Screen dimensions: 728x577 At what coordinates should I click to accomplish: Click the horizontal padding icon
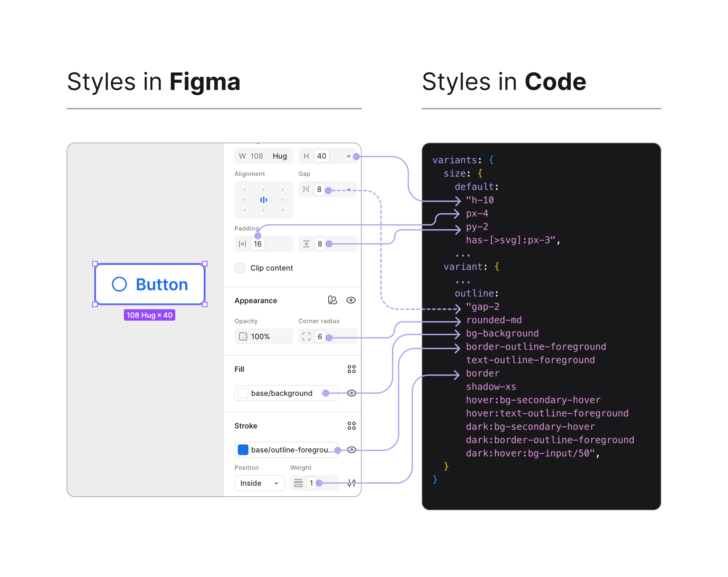(242, 244)
